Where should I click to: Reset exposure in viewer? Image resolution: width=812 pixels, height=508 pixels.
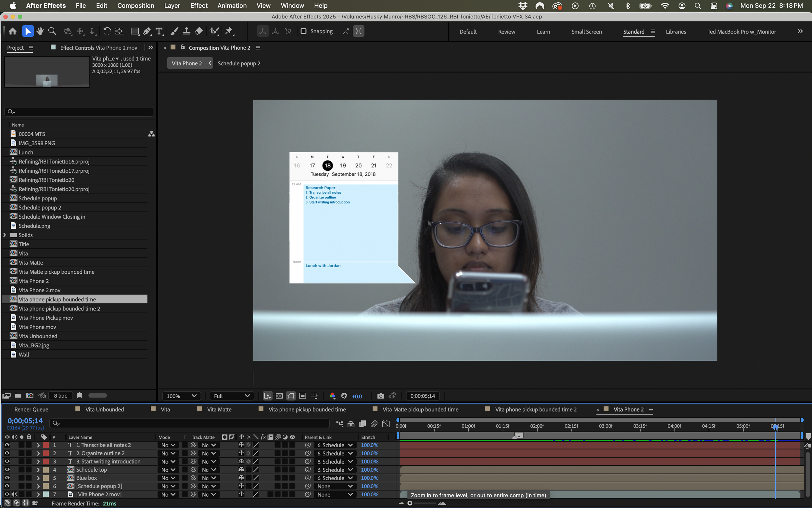coord(344,396)
